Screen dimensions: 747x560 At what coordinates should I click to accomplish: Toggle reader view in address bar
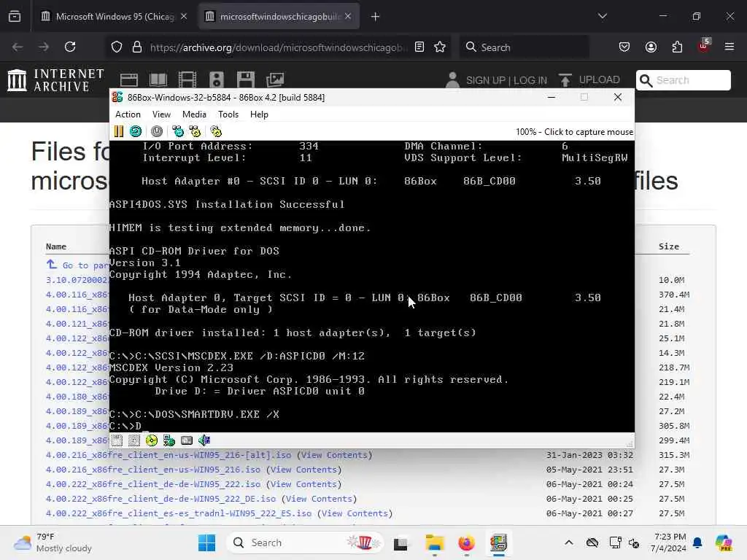(x=419, y=47)
